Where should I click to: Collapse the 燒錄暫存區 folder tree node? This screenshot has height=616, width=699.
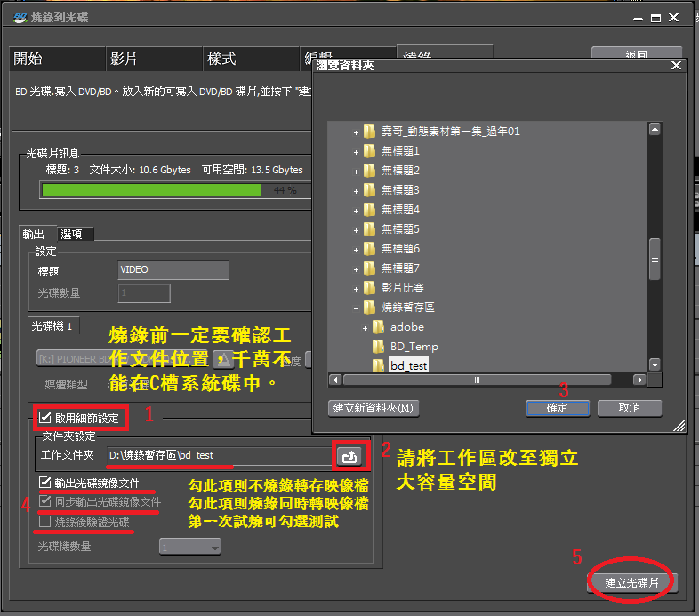click(357, 308)
